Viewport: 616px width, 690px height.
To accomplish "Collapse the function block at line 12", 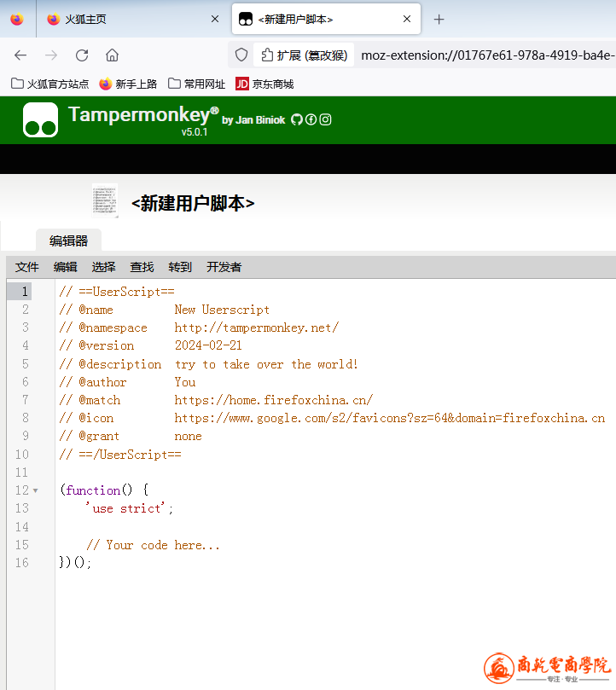I will (36, 490).
